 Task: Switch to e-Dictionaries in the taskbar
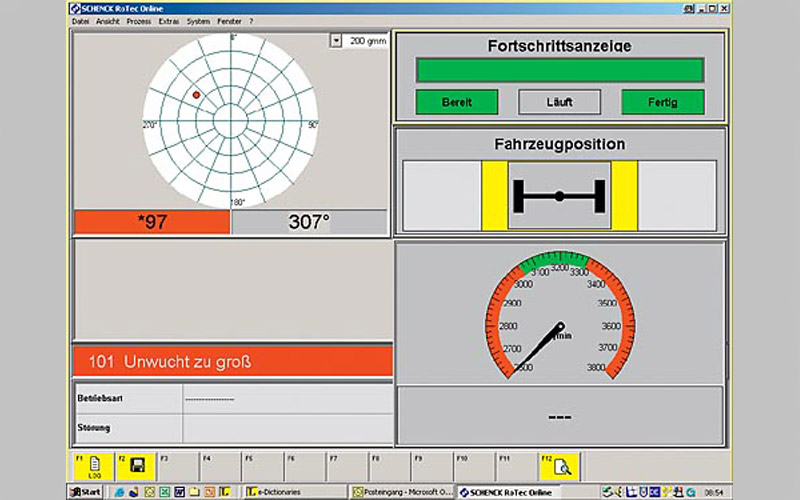pyautogui.click(x=296, y=491)
